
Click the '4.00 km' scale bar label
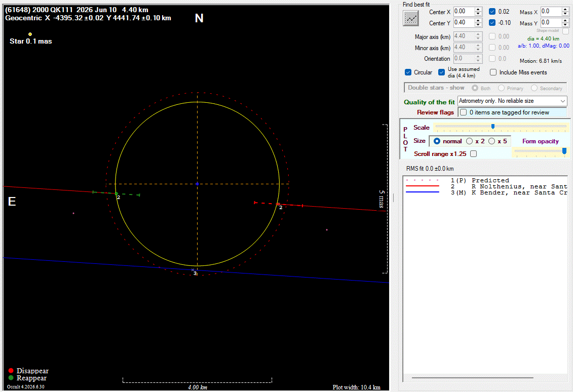coord(198,387)
